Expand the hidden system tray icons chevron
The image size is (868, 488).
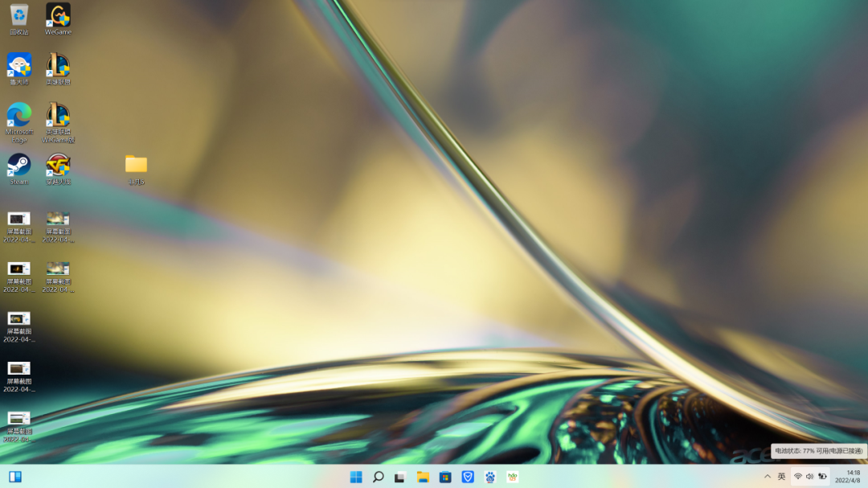click(x=768, y=477)
